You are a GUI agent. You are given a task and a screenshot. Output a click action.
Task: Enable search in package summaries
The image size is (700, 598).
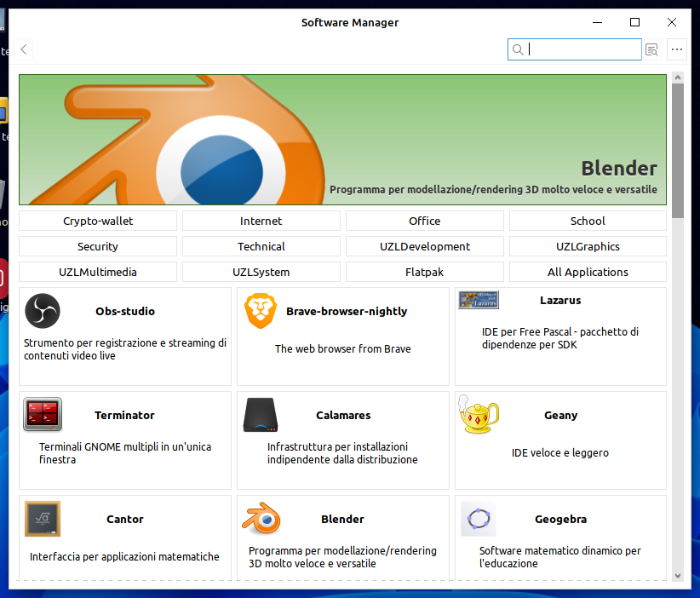pos(651,49)
